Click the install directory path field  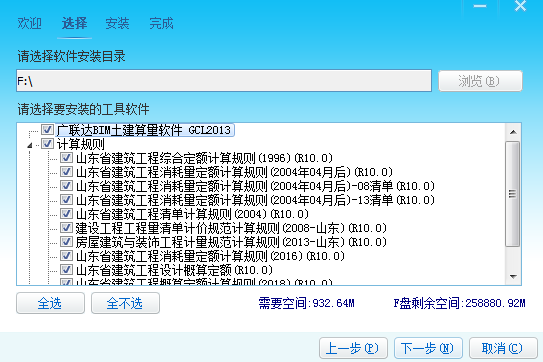tap(224, 81)
